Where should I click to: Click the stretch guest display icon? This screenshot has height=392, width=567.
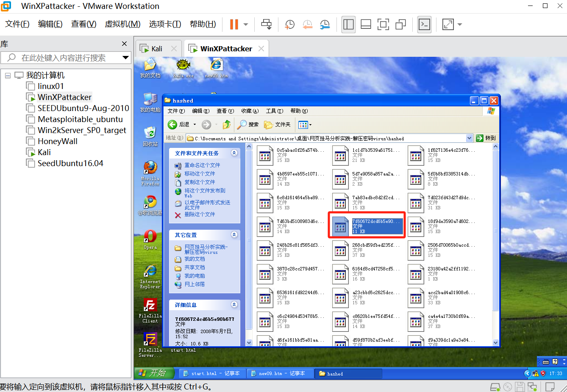(448, 24)
